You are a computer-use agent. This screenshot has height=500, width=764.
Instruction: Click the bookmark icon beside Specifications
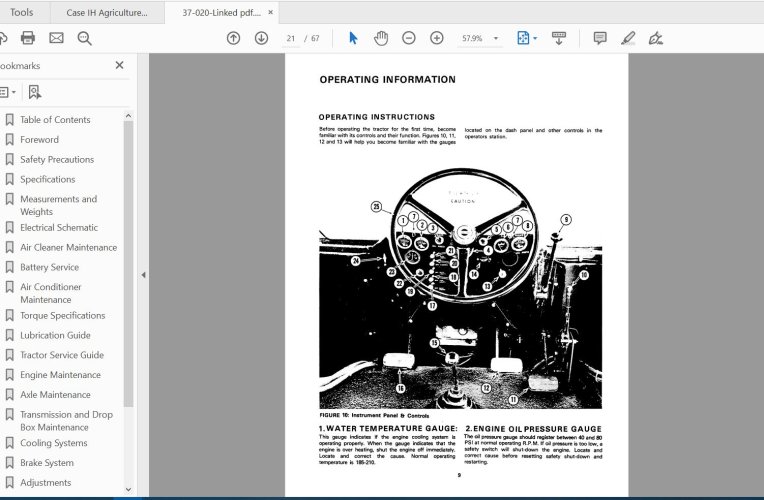9,179
